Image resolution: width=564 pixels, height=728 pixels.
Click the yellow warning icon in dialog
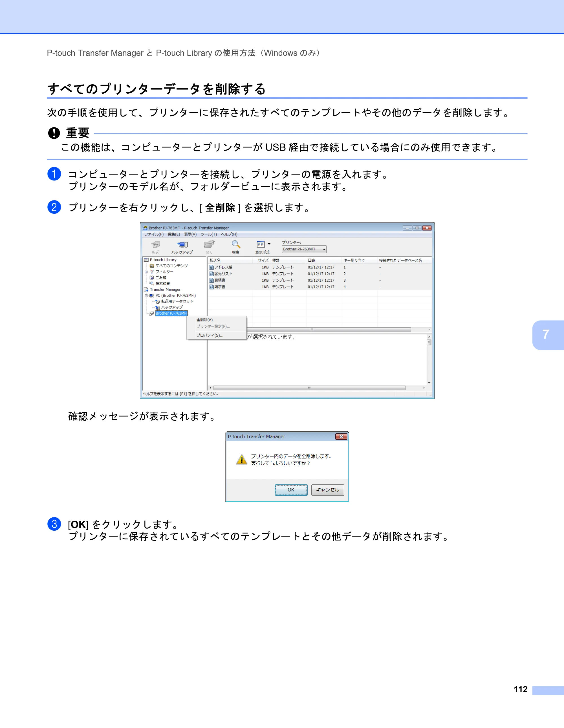(242, 460)
